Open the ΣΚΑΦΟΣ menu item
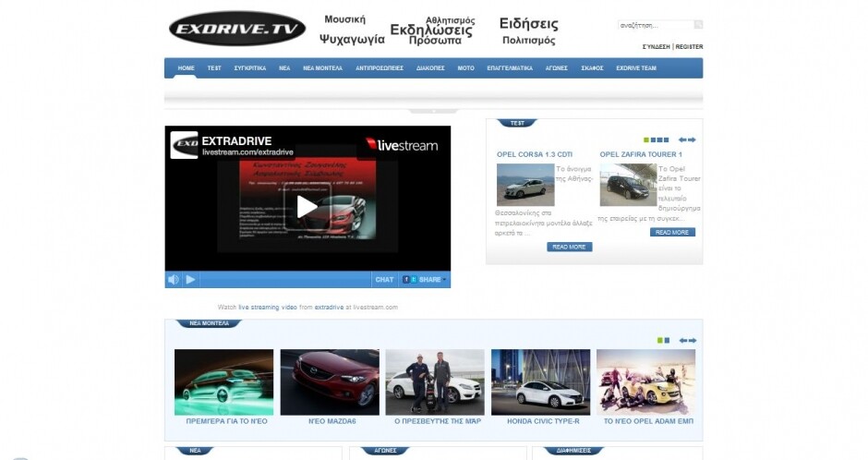This screenshot has height=460, width=868. tap(592, 68)
